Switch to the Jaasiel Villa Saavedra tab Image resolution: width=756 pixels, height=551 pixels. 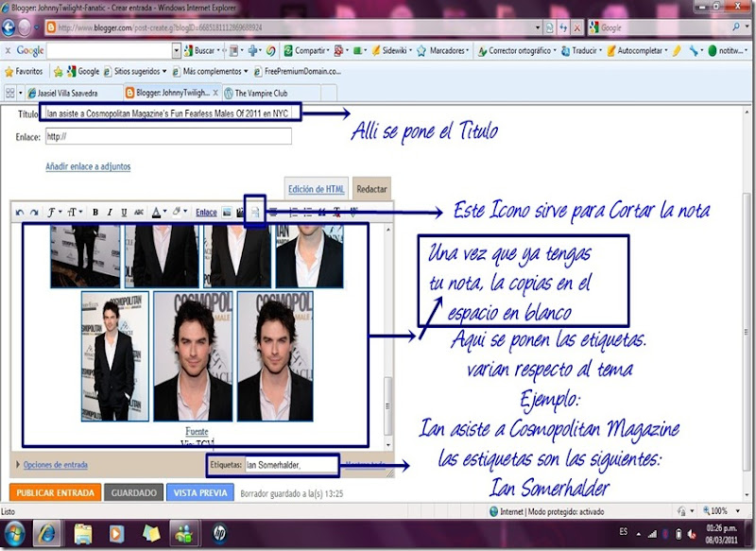point(73,93)
